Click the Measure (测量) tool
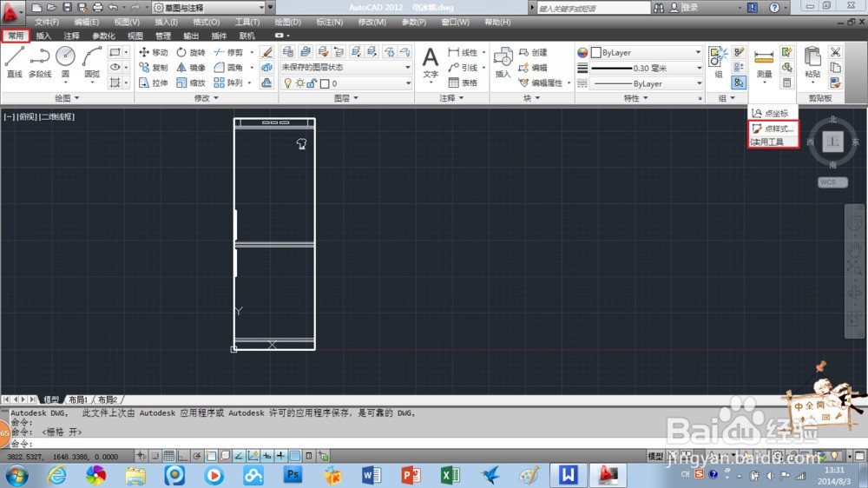Image resolution: width=868 pixels, height=488 pixels. pyautogui.click(x=764, y=63)
